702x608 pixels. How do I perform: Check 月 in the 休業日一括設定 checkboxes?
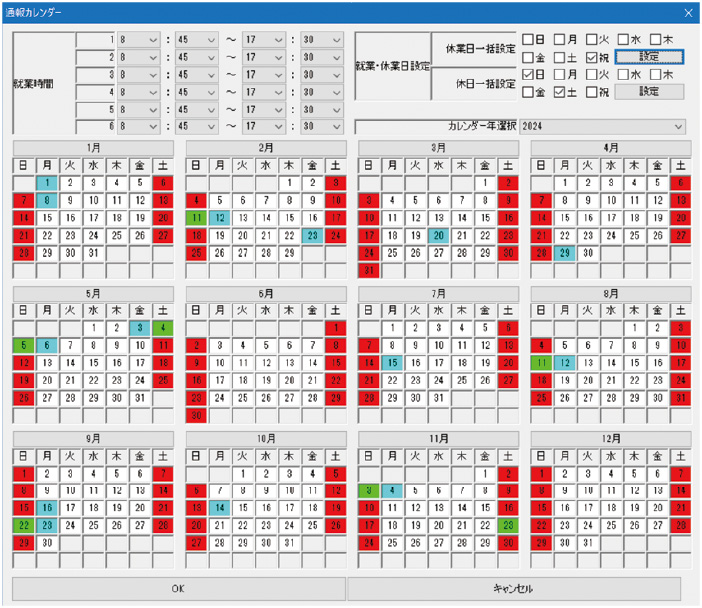click(560, 40)
